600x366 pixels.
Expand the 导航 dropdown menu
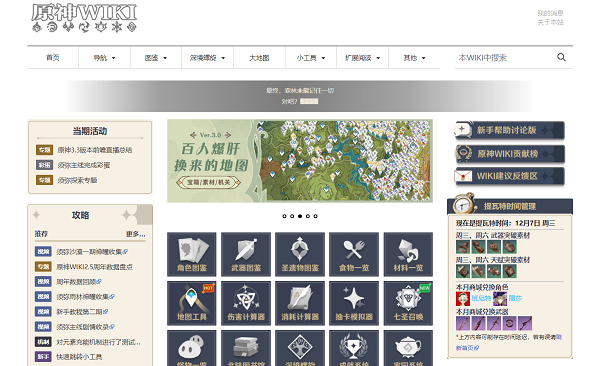point(104,58)
